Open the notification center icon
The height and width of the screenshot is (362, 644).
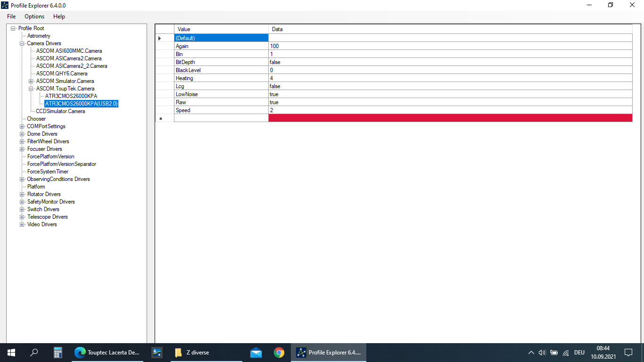click(628, 353)
